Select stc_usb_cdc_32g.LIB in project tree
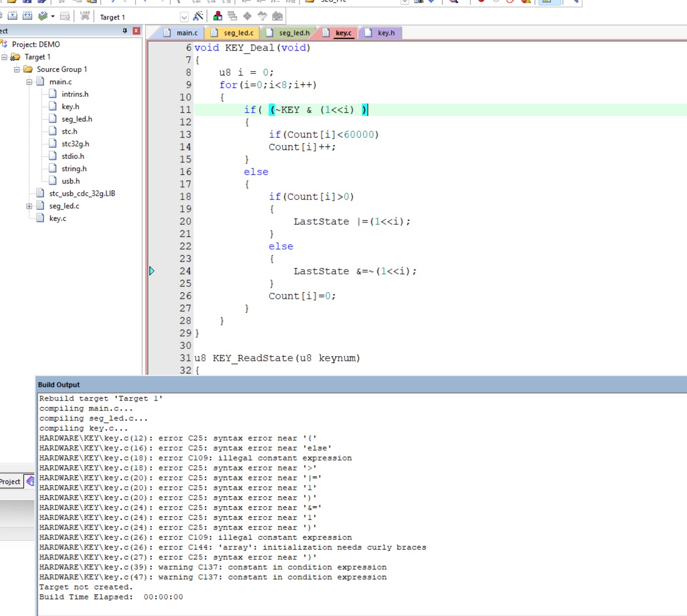The height and width of the screenshot is (616, 687). (82, 194)
